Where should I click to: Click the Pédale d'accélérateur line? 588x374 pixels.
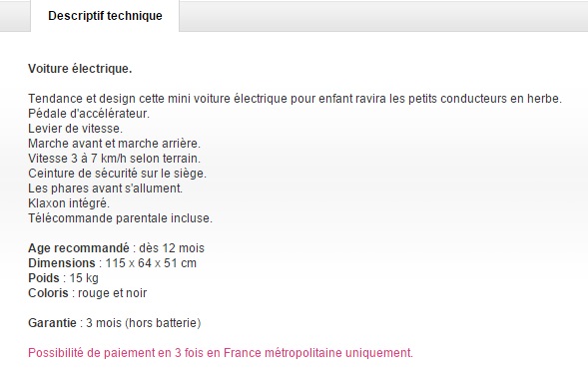click(89, 114)
